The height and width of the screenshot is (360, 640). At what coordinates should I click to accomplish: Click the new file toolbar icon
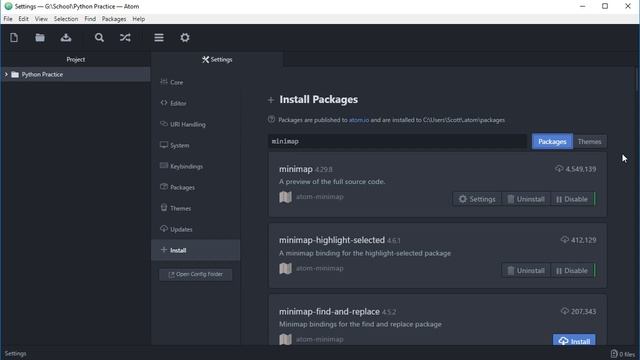coord(14,38)
